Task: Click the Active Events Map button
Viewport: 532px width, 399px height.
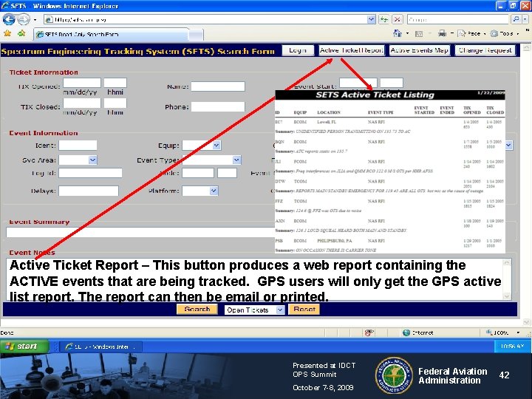Action: tap(420, 50)
